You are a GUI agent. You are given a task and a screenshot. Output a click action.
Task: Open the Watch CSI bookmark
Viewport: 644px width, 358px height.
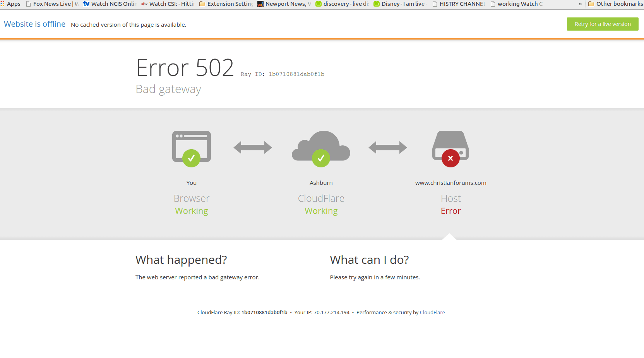pos(168,4)
